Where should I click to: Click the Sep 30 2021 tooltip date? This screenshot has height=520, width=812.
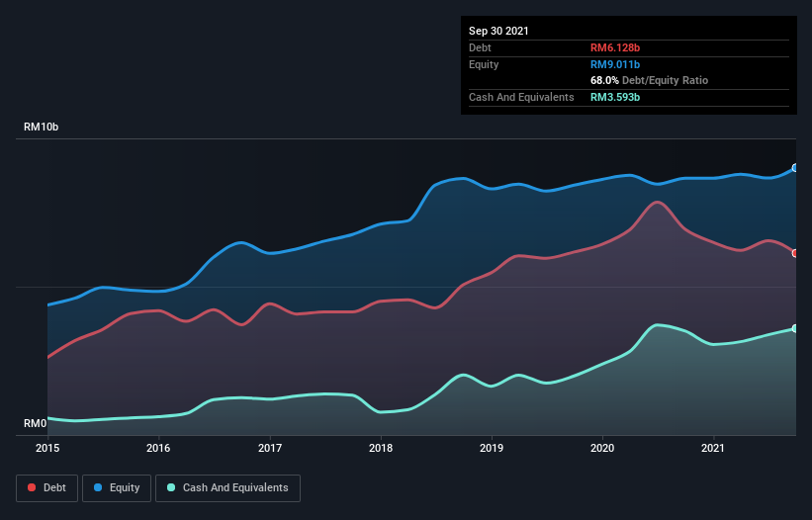click(498, 31)
